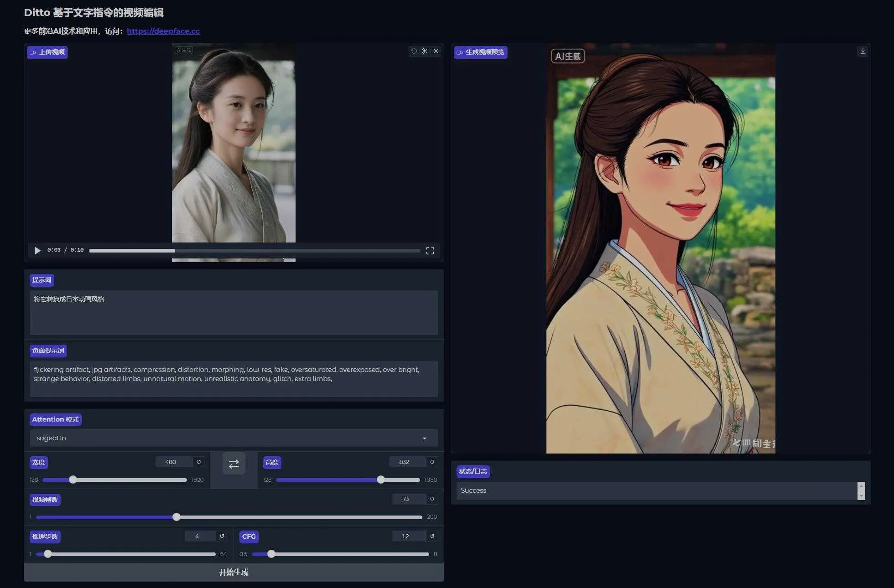Click the scissors trim icon on video

[x=425, y=51]
